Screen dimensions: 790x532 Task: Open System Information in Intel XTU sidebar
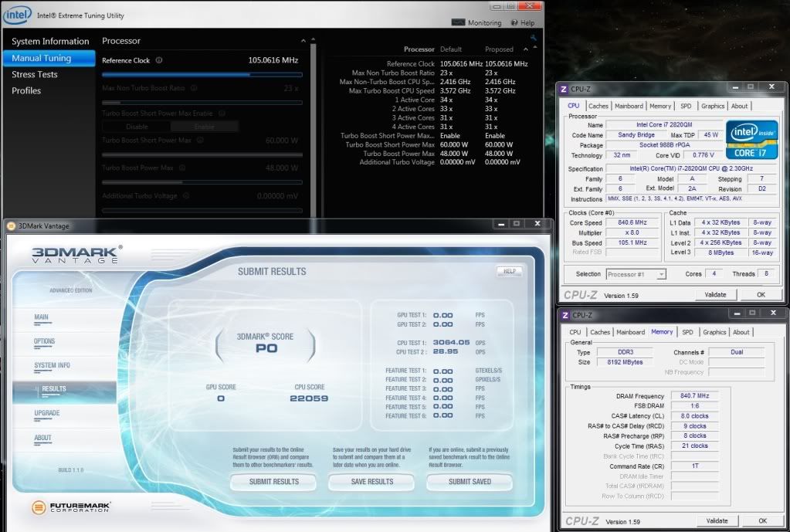tap(50, 42)
